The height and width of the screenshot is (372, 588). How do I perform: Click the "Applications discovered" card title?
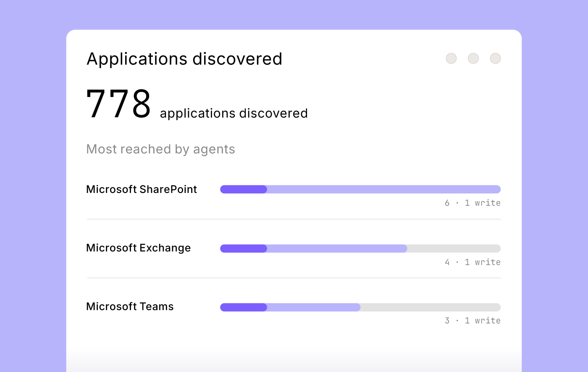coord(184,59)
